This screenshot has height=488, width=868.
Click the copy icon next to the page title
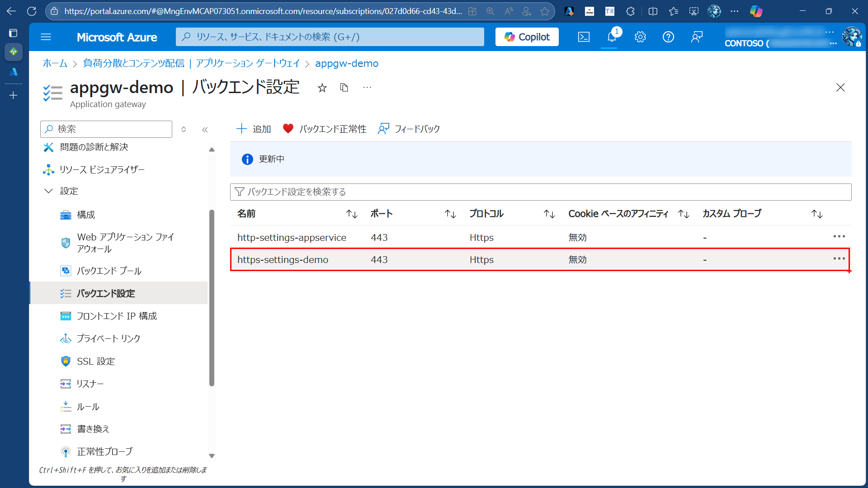[344, 88]
